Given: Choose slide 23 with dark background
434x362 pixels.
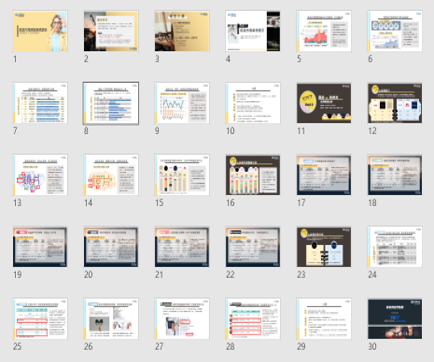Looking at the screenshot, I should pos(324,247).
